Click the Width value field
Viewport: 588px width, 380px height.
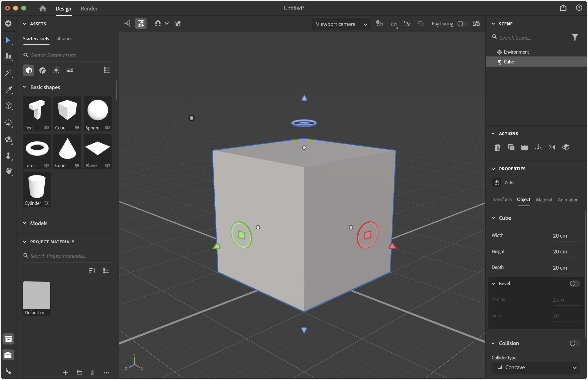coord(566,236)
